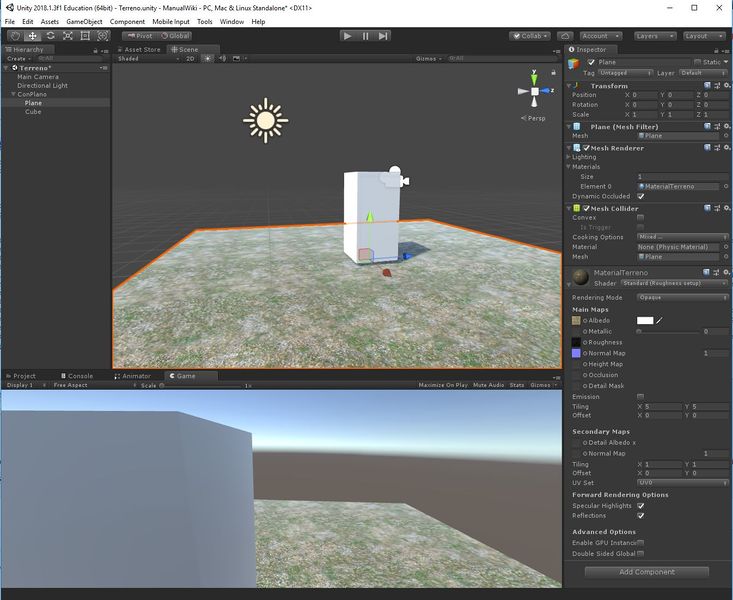
Task: Disable the Mesh Collider component checkbox
Action: tap(586, 208)
